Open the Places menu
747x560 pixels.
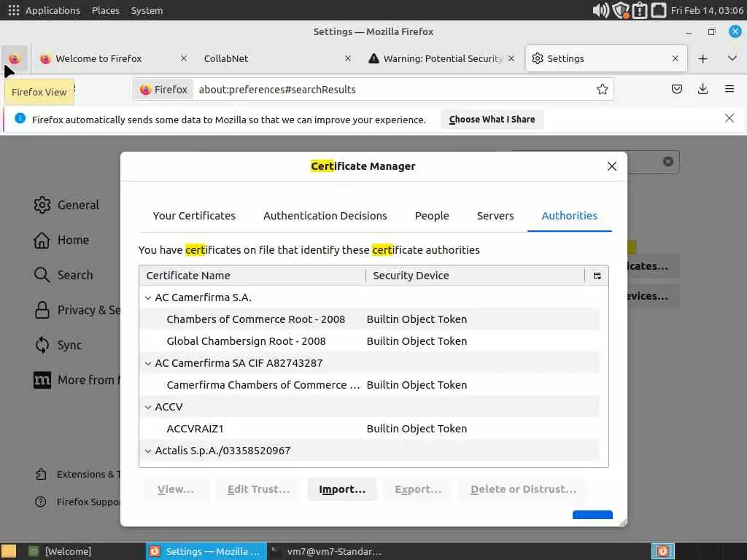coord(106,10)
